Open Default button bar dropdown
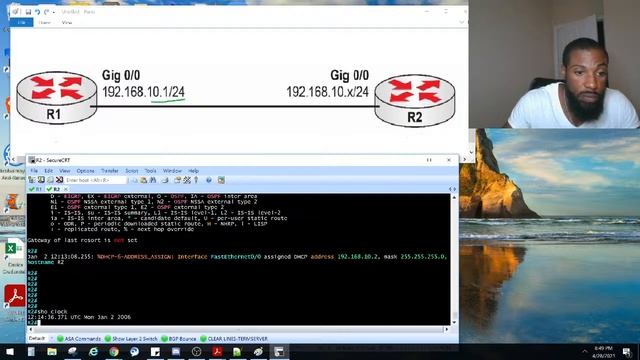The height and width of the screenshot is (360, 640). [51, 339]
